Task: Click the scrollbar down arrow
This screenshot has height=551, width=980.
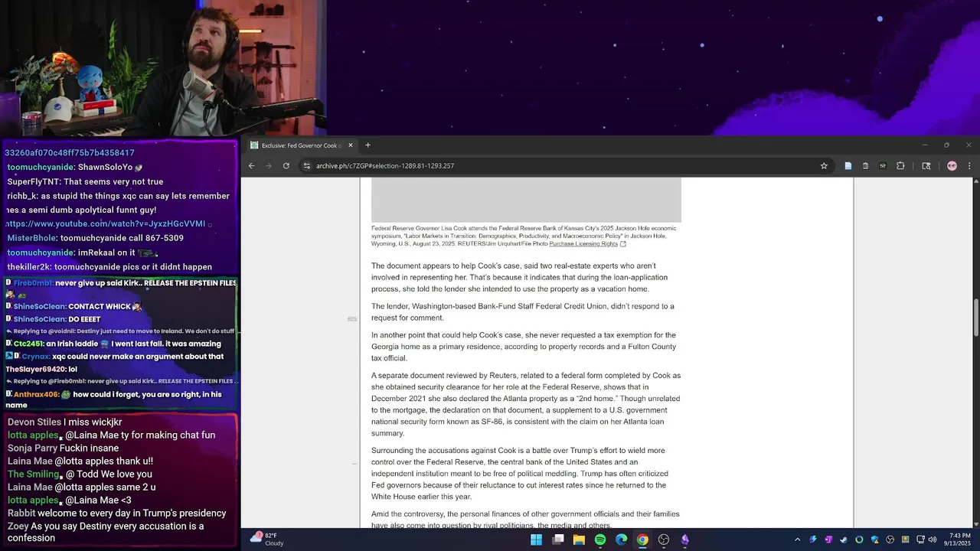Action: 976,523
